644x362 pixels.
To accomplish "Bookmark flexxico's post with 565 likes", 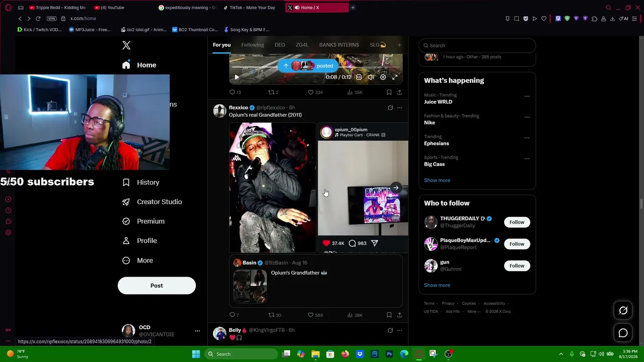I will pyautogui.click(x=389, y=315).
